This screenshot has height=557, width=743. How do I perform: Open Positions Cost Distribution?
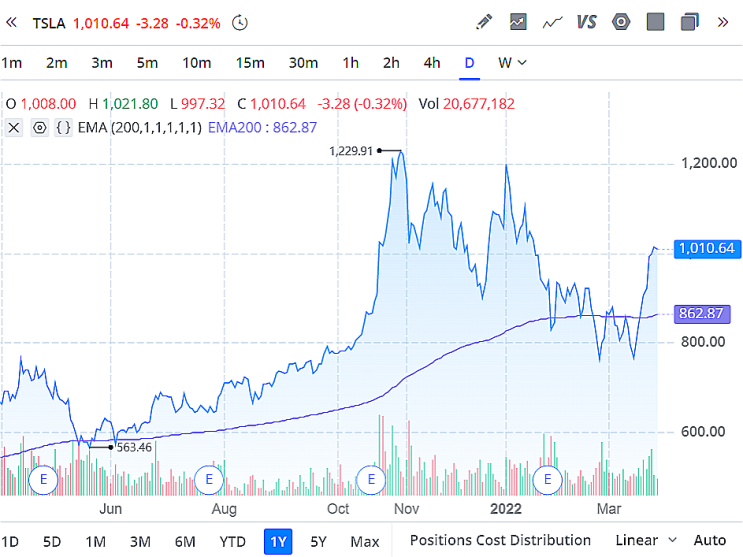pos(500,540)
